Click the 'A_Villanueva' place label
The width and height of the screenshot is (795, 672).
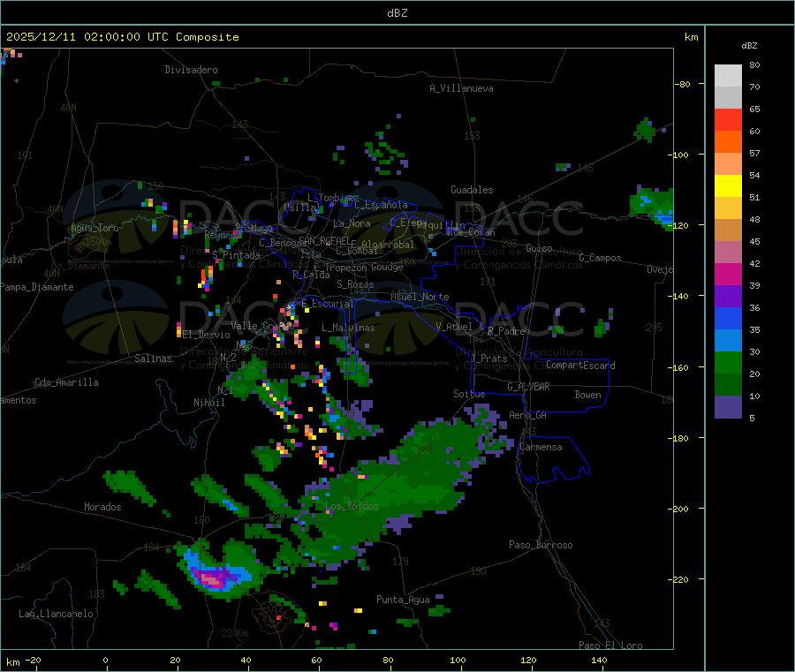click(x=461, y=88)
